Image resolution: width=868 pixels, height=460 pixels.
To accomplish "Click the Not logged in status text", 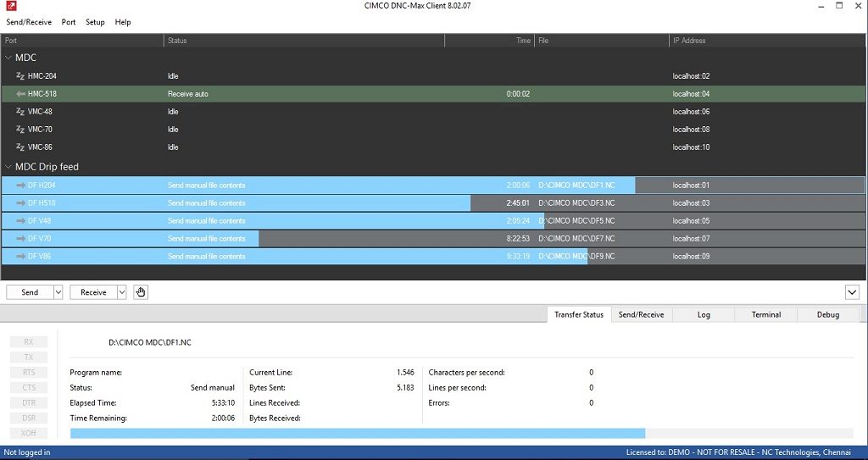I will point(27,452).
